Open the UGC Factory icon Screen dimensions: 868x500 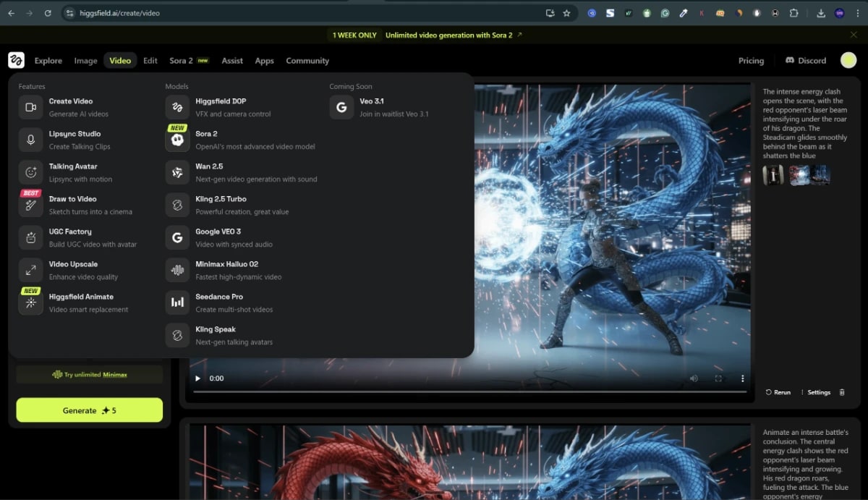31,237
